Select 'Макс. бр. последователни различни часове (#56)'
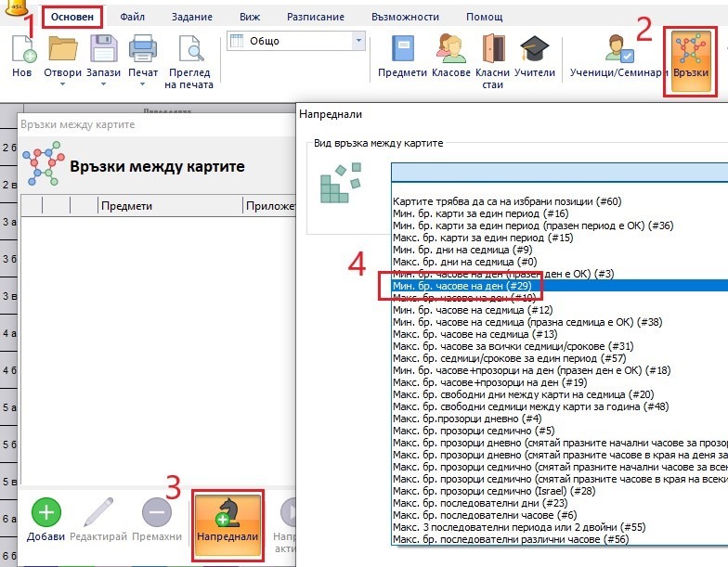This screenshot has height=567, width=728. pyautogui.click(x=511, y=539)
